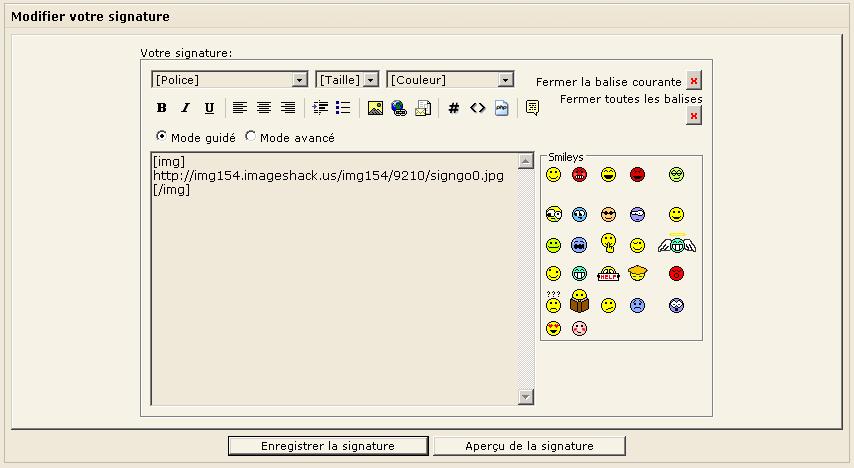Viewport: 854px width, 468px height.
Task: Click Enregistrer la signature button
Action: pos(328,446)
